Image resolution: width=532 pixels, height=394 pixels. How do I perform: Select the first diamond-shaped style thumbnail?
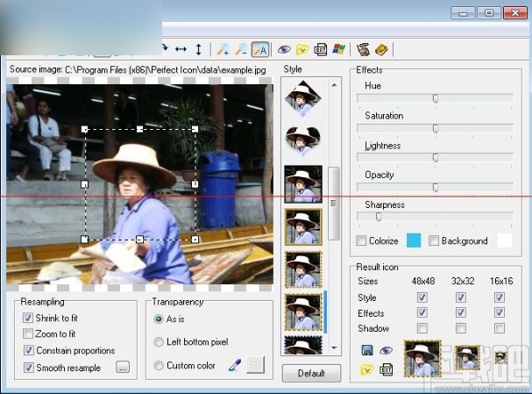click(302, 97)
